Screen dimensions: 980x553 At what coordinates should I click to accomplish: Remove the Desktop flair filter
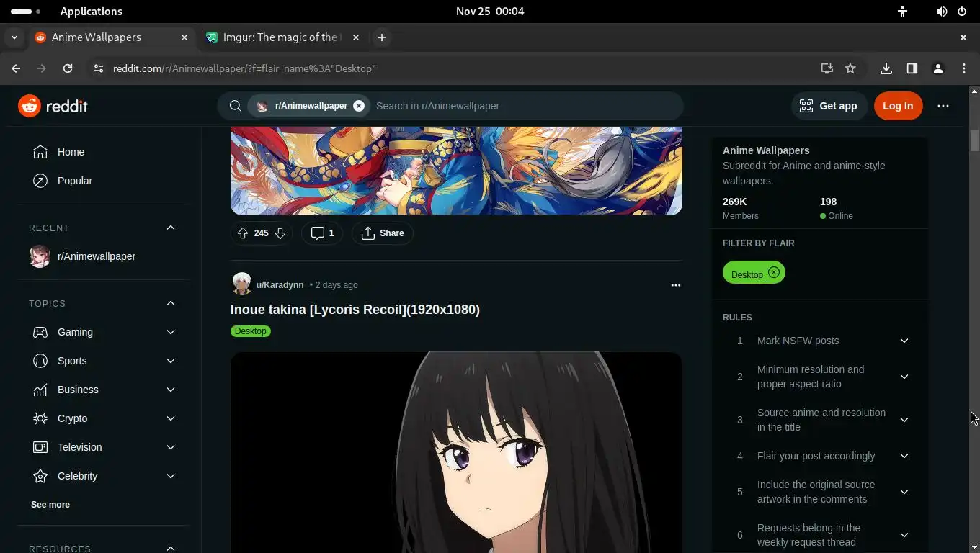click(x=773, y=272)
